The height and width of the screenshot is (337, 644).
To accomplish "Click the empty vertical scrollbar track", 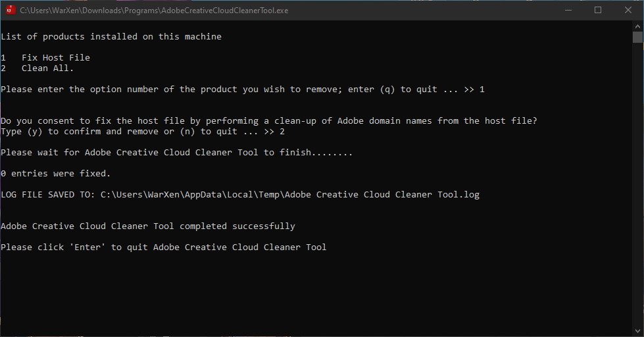I will click(637, 184).
